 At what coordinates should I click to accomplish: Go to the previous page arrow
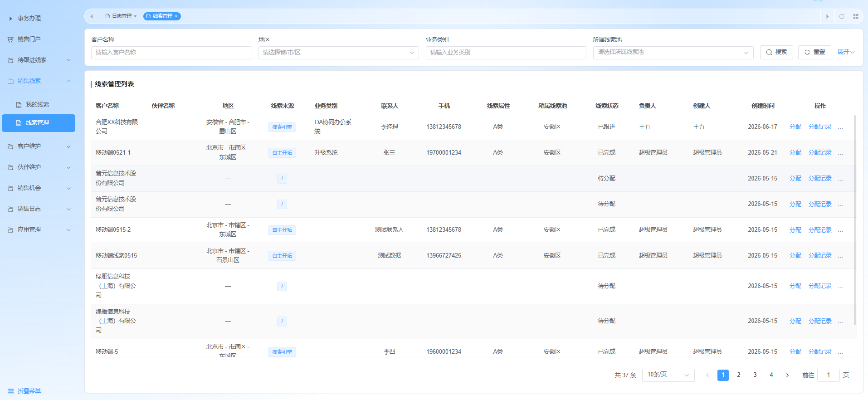[707, 375]
